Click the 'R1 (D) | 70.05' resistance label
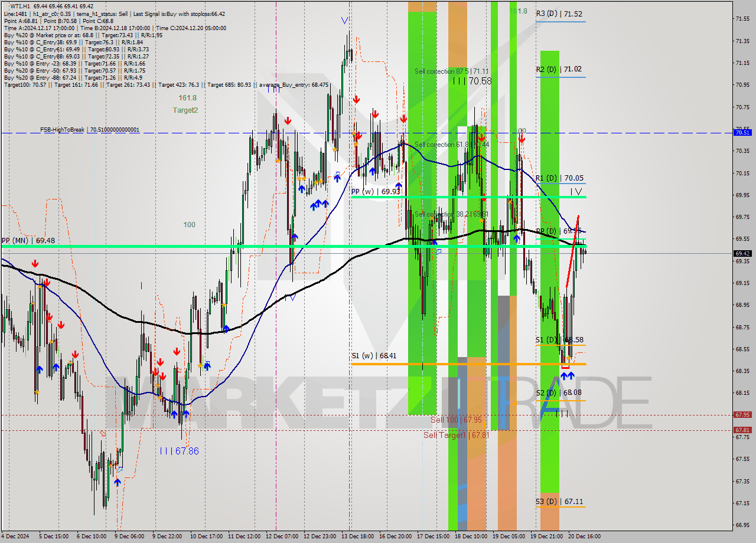This screenshot has height=543, width=756. pyautogui.click(x=559, y=178)
